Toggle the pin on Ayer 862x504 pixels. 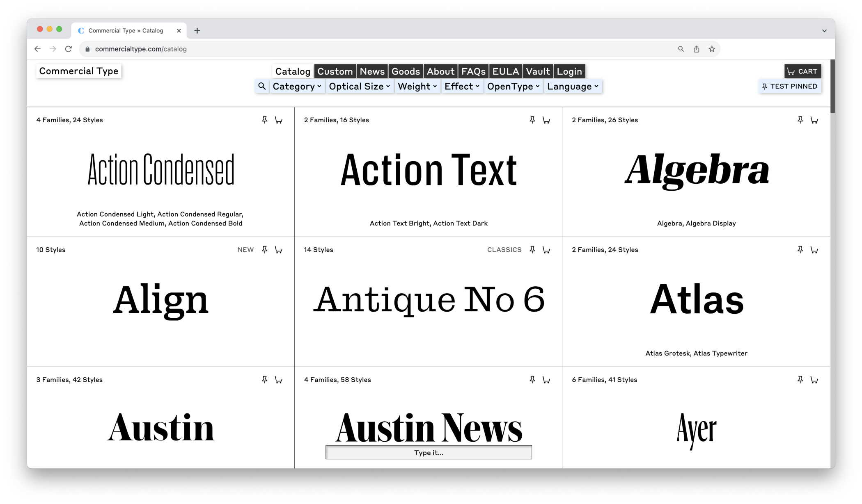tap(800, 379)
